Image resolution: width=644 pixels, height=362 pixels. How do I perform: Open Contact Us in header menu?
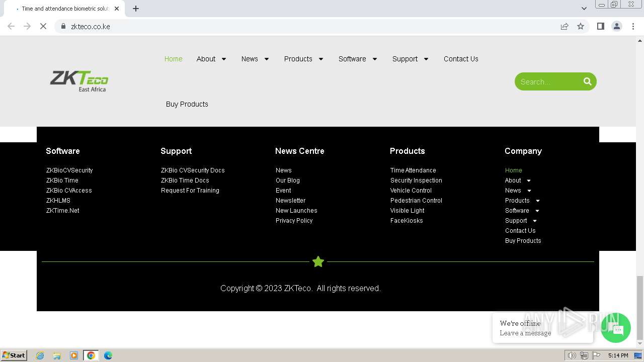(x=461, y=59)
